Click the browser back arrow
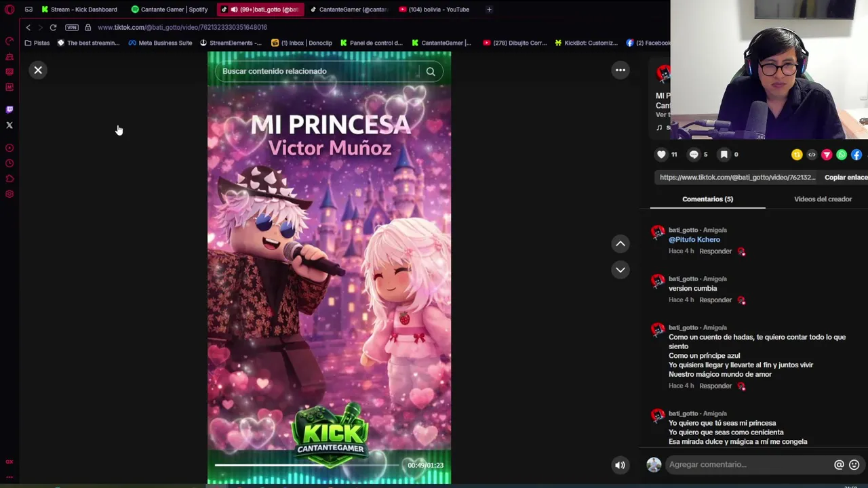 28,27
